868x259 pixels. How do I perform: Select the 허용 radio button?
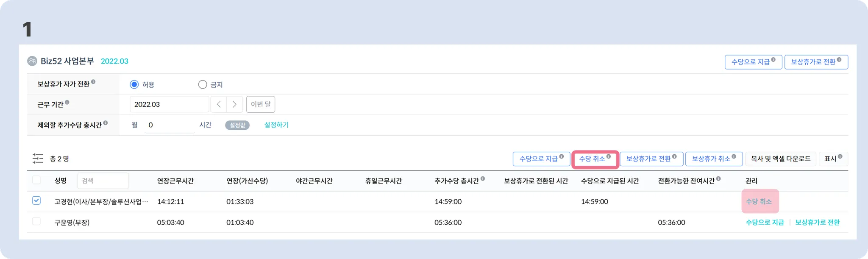click(134, 84)
